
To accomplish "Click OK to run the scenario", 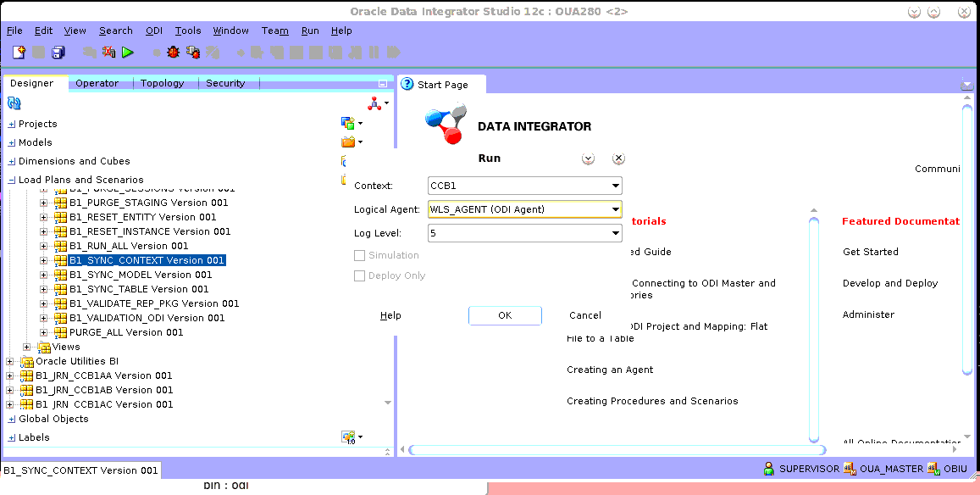I will [x=505, y=315].
